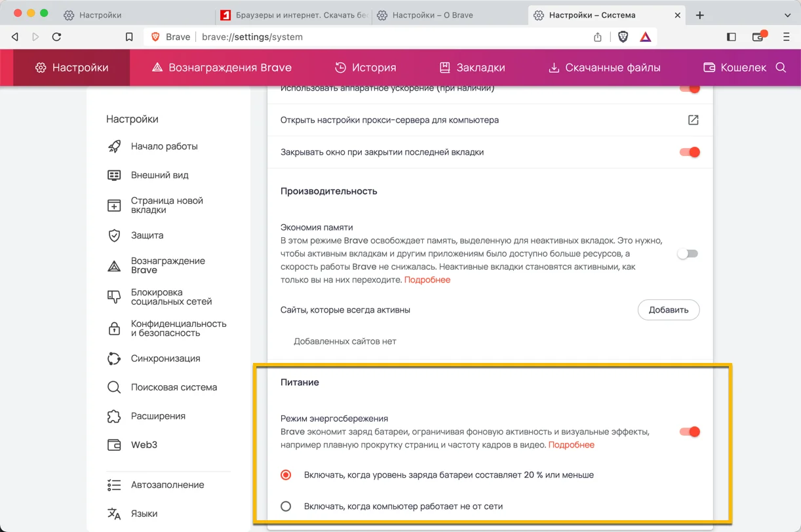Viewport: 801px width, 532px height.
Task: Click the browser back arrow
Action: (15, 37)
